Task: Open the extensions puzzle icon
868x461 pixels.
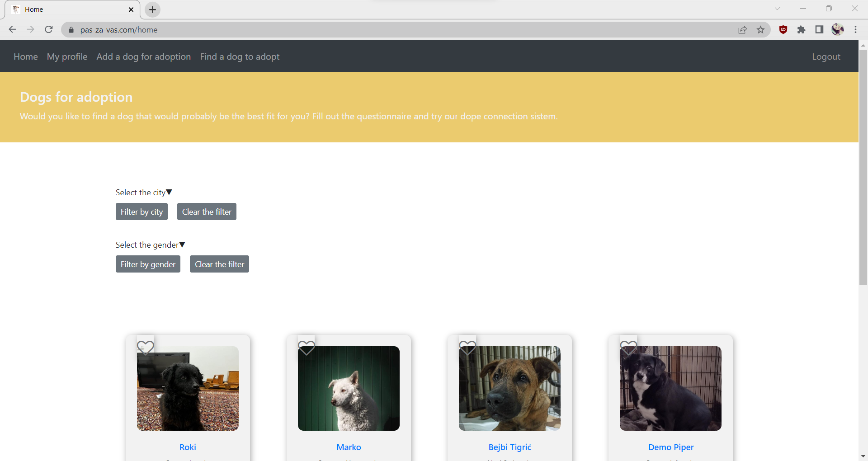Action: tap(802, 29)
